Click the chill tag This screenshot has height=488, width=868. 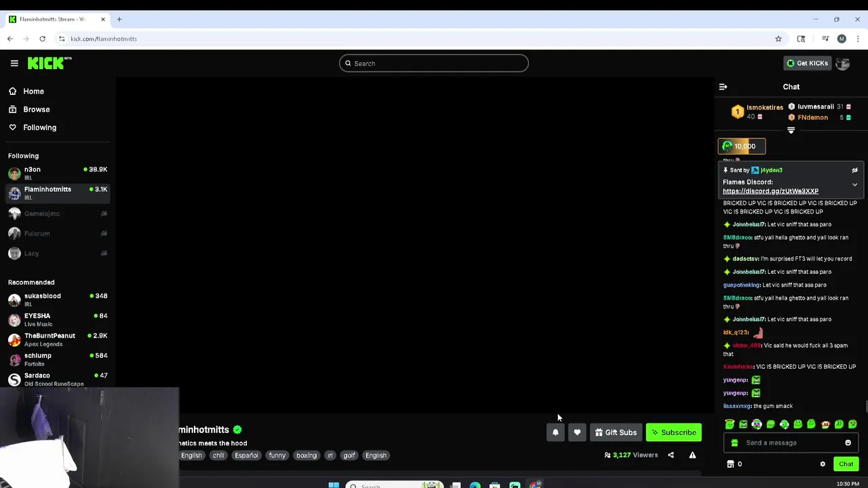click(x=218, y=455)
